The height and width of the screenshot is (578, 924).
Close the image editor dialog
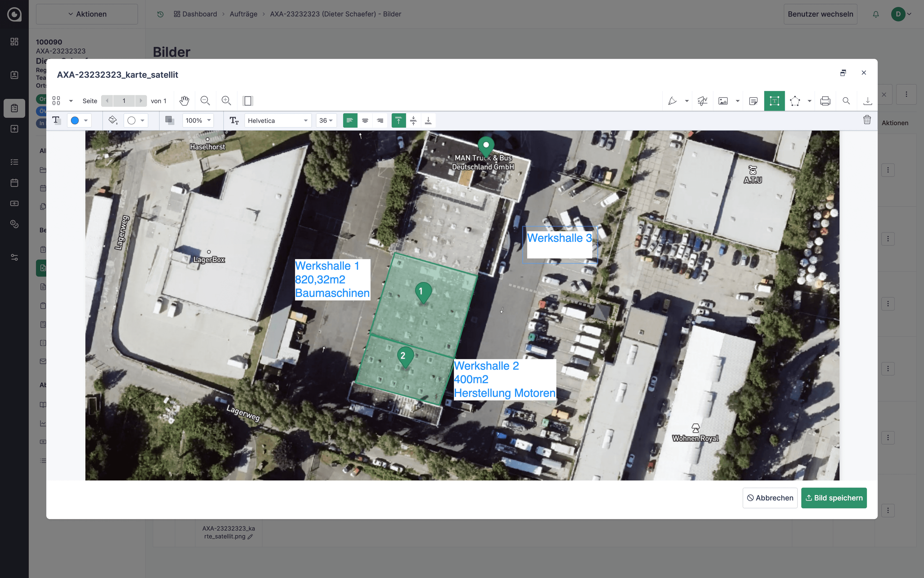[x=864, y=73]
